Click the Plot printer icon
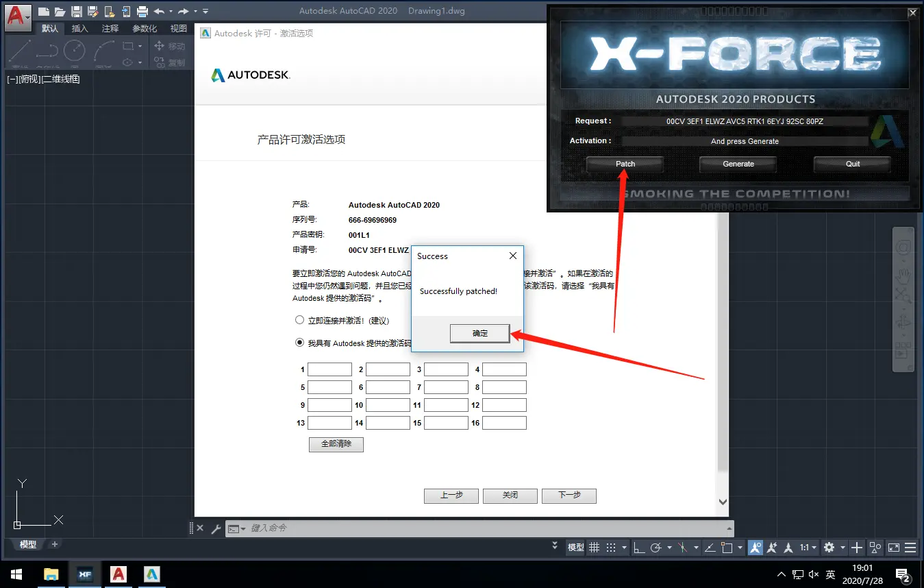The width and height of the screenshot is (924, 588). point(142,12)
